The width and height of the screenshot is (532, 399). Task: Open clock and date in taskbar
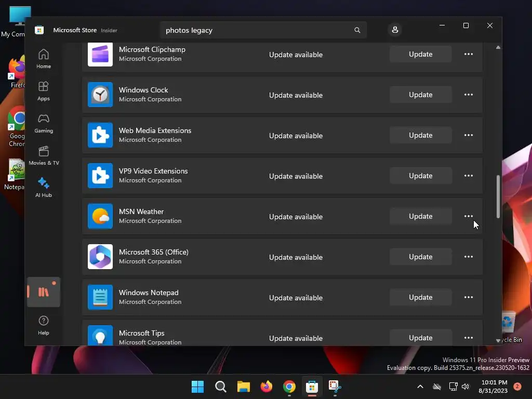[495, 387]
